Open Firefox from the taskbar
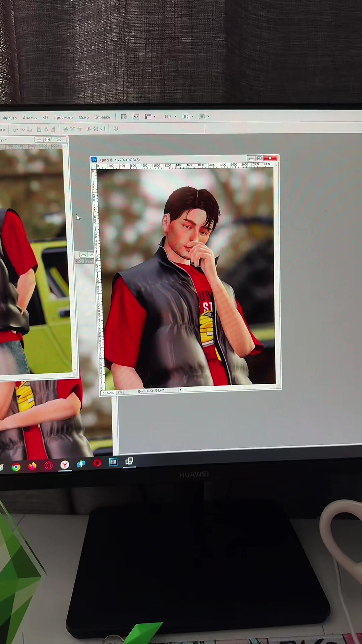The image size is (362, 644). (32, 466)
